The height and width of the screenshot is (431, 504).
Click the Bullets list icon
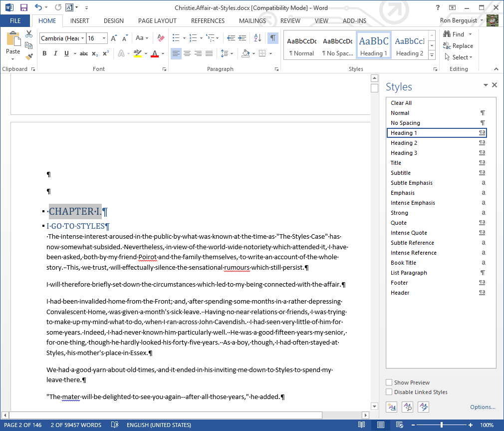176,38
